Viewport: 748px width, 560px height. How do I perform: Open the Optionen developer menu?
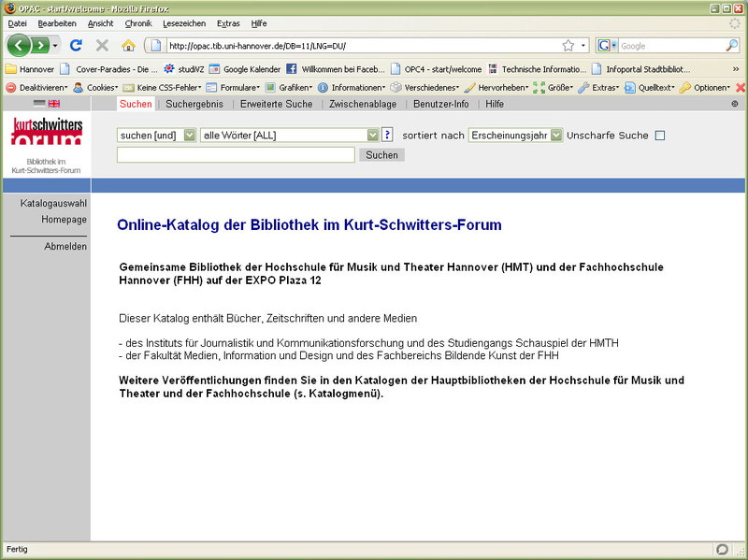pos(705,87)
